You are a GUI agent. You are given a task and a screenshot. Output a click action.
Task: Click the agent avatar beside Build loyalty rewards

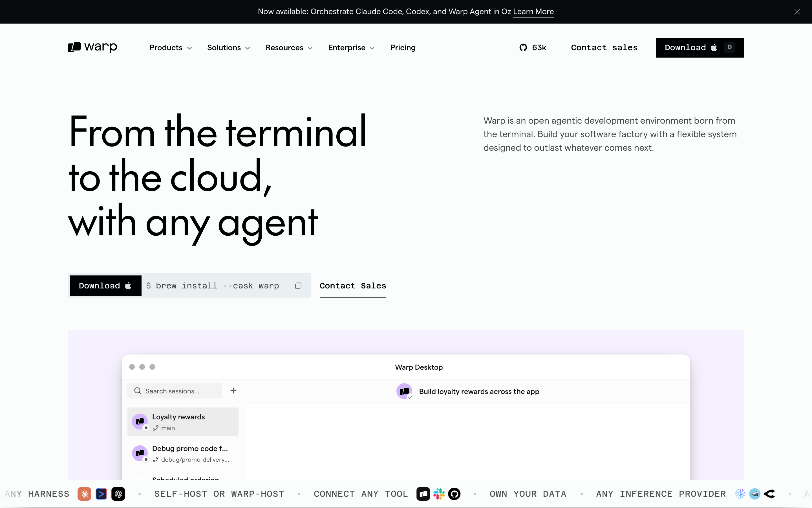coord(404,391)
